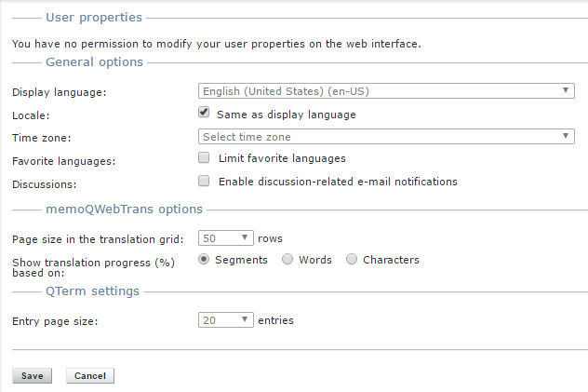Uncheck Same as display language checkbox

tap(204, 114)
